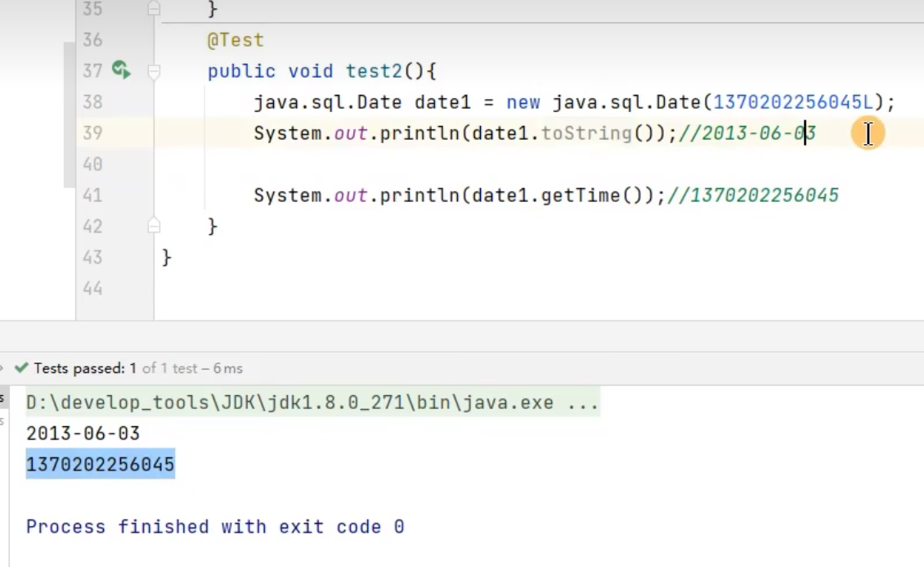Click 'Process finished with exit code 0' text

[x=215, y=526]
